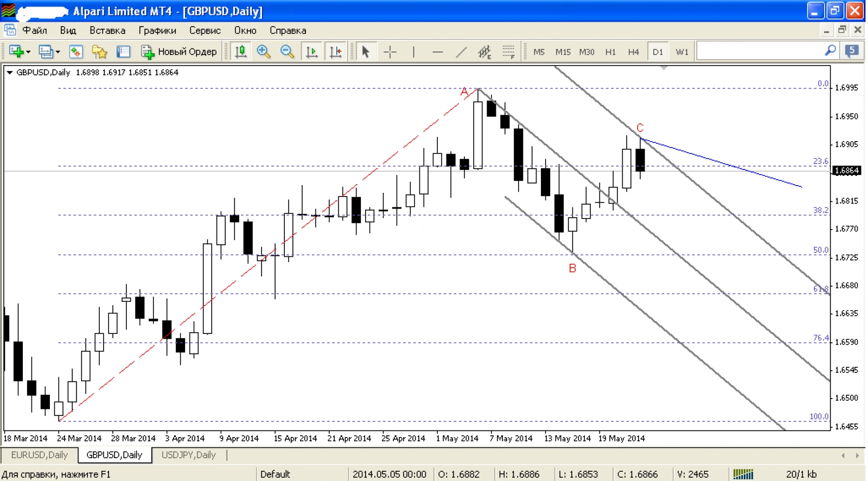868x481 pixels.
Task: Open the Navigator favorites folder icon
Action: pos(99,52)
